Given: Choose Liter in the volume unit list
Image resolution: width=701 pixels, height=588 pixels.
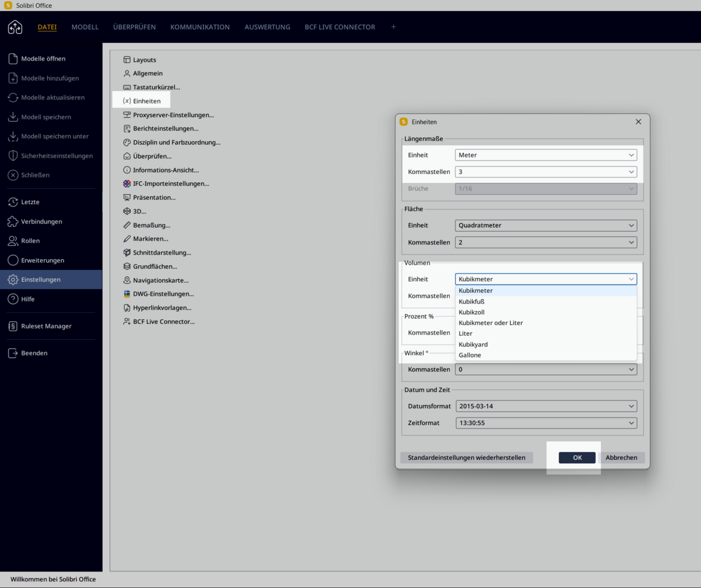Looking at the screenshot, I should [x=546, y=333].
